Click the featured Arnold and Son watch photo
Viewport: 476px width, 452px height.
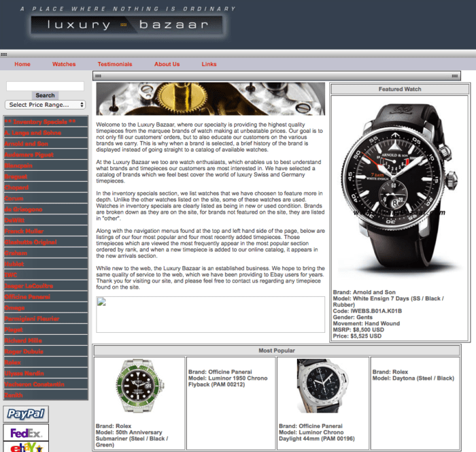399,191
